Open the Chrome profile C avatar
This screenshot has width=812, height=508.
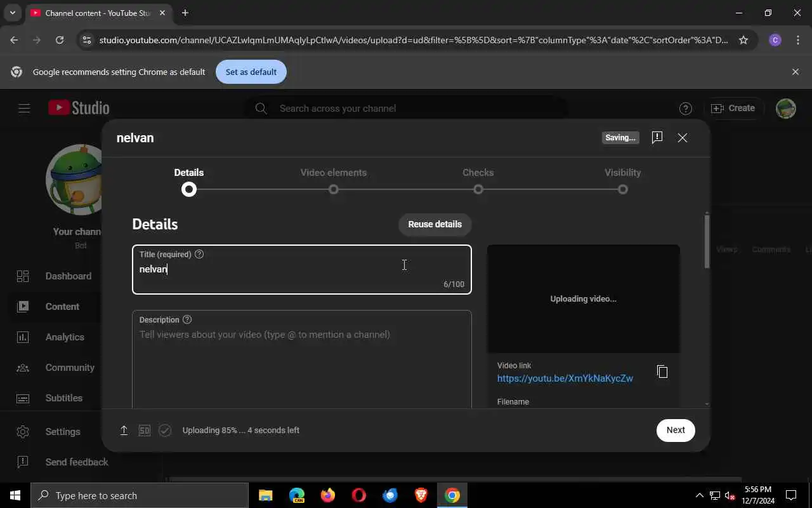point(775,40)
